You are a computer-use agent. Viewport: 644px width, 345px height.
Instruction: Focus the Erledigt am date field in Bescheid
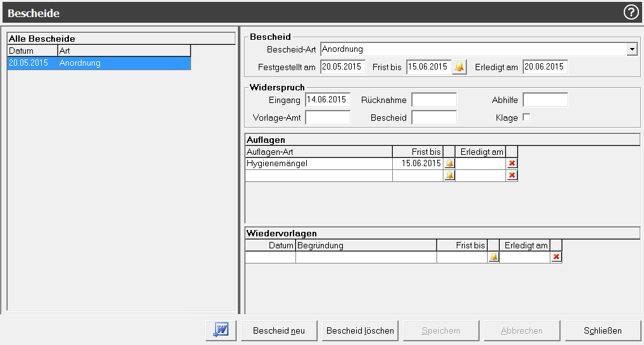coord(545,67)
